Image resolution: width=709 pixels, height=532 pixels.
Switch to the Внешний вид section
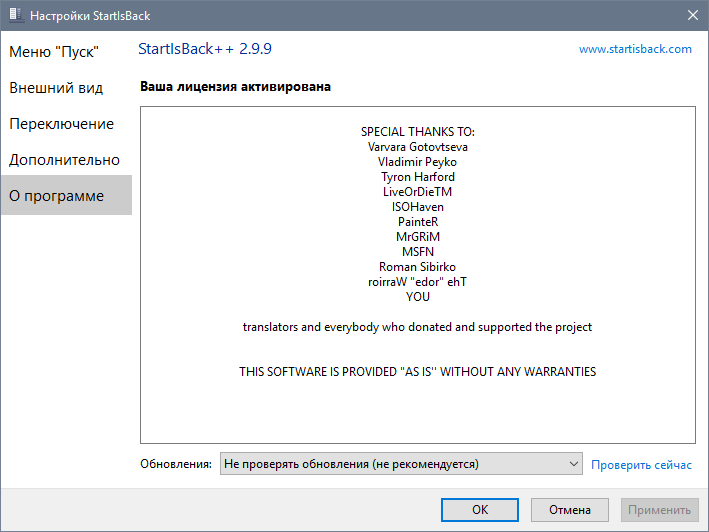pos(56,88)
